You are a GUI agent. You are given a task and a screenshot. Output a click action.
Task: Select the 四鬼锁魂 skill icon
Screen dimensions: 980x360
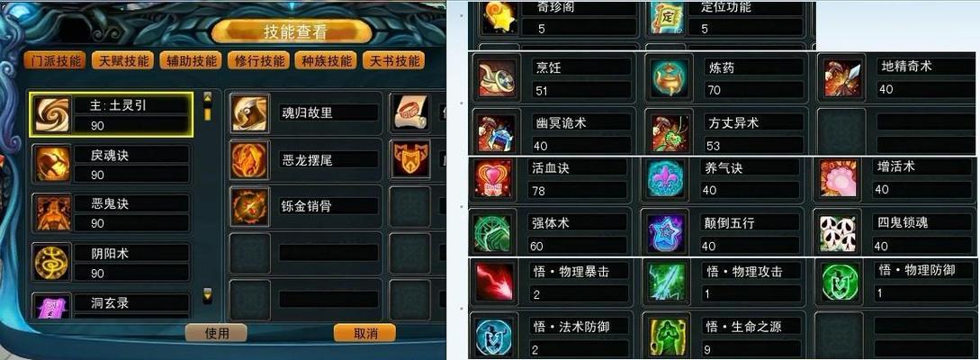tap(838, 232)
